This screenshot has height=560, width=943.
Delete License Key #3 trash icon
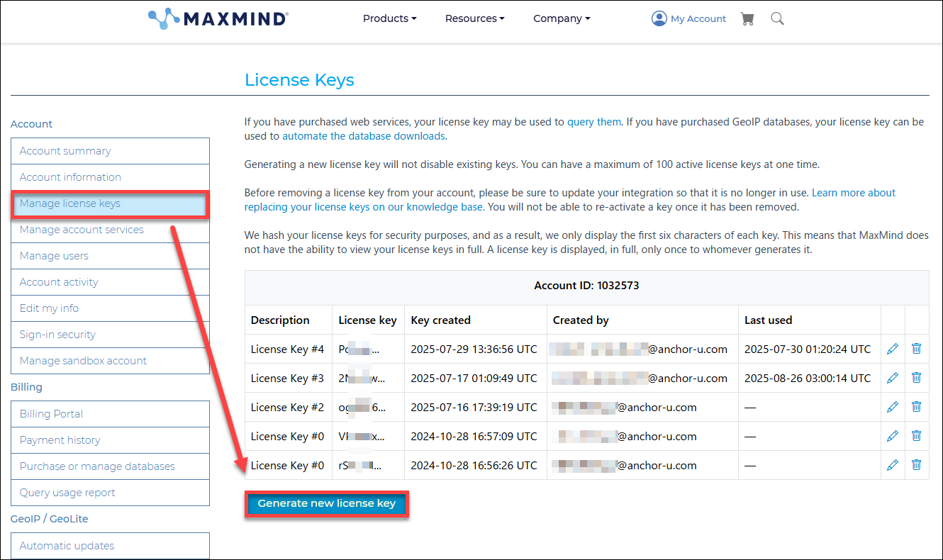[x=916, y=378]
